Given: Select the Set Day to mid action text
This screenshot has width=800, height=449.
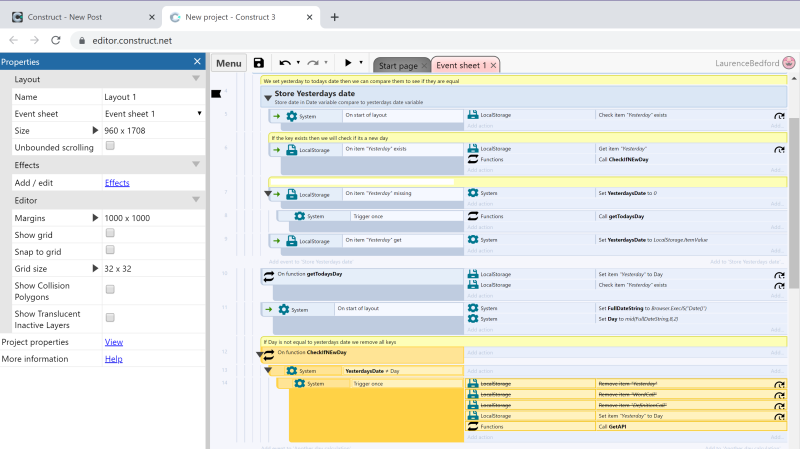Looking at the screenshot, I should [638, 319].
